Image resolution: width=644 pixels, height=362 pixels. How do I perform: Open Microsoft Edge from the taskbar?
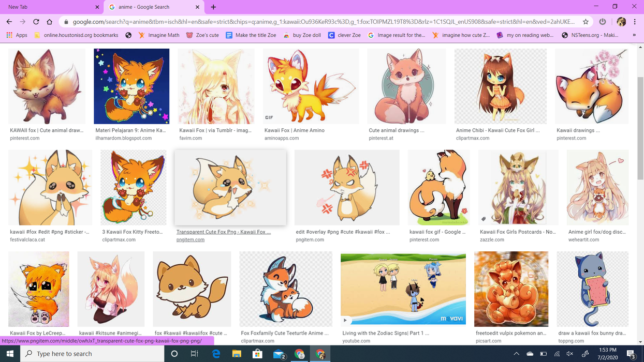tap(216, 354)
